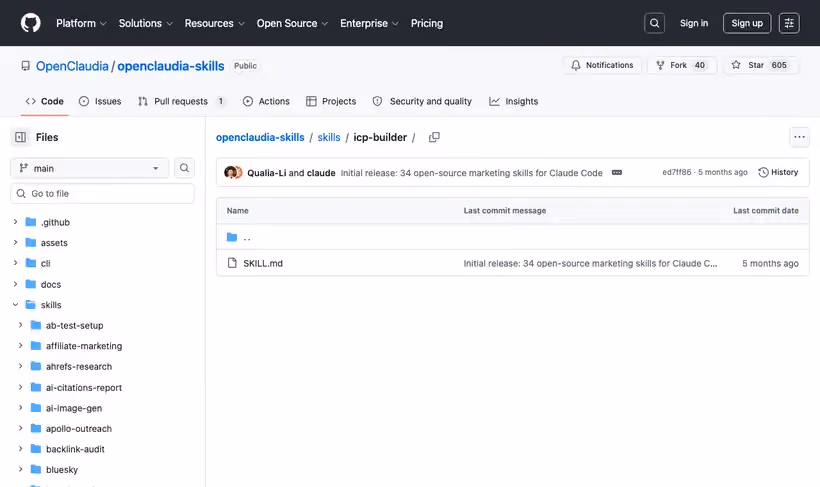820x487 pixels.
Task: Expand the ab-test-setup folder chevron
Action: (20, 325)
